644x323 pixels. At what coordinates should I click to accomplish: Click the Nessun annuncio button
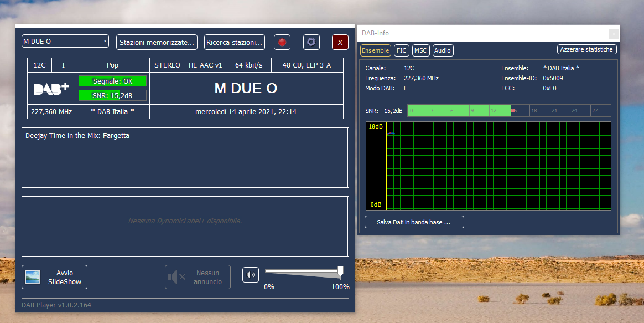click(x=198, y=277)
